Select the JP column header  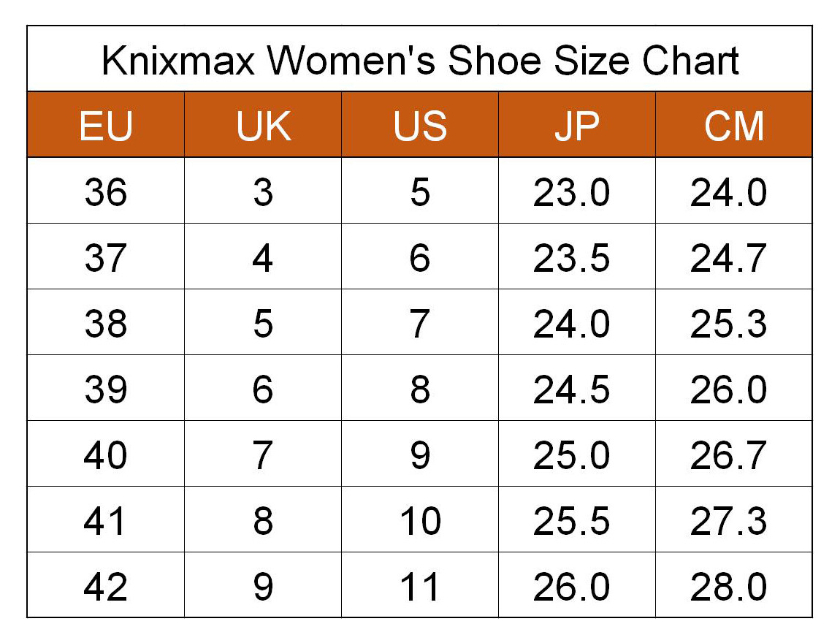coord(577,124)
